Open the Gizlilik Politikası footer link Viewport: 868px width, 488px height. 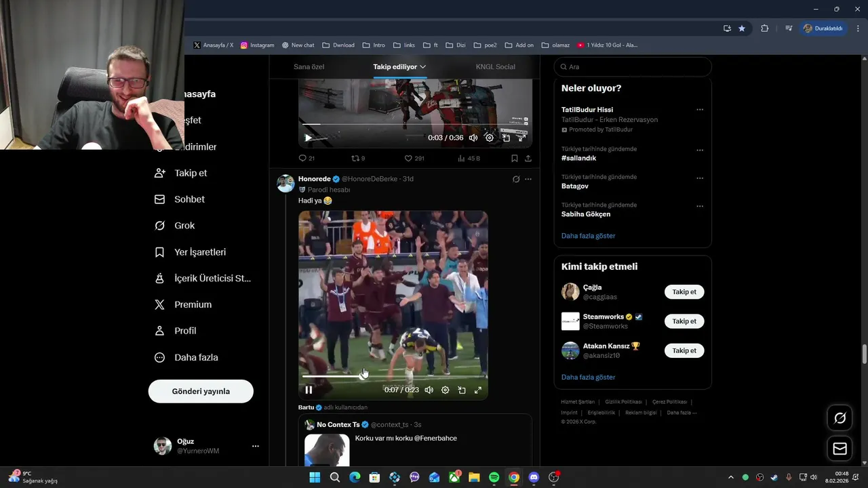click(x=623, y=402)
